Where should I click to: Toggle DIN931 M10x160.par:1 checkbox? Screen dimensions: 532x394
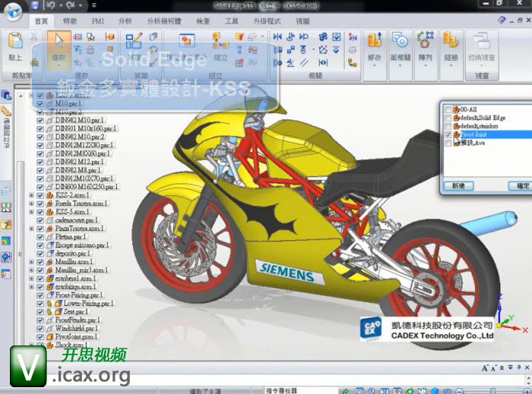click(40, 129)
